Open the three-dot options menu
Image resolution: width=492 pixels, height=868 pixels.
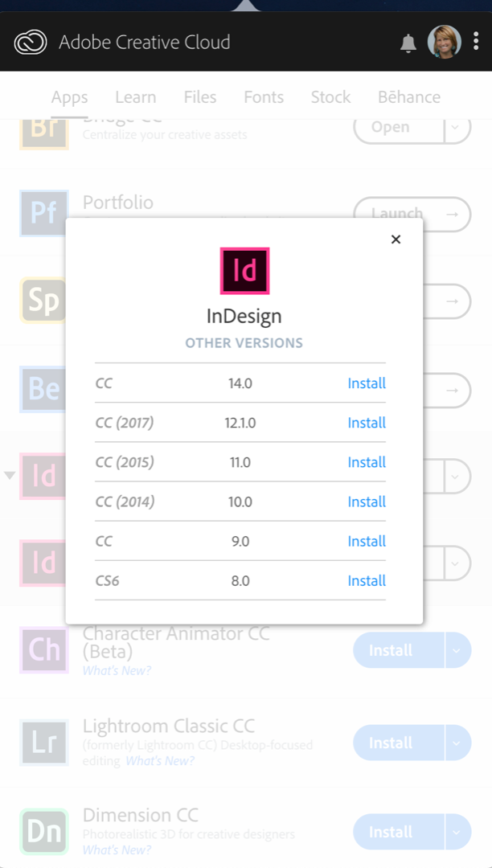point(476,41)
